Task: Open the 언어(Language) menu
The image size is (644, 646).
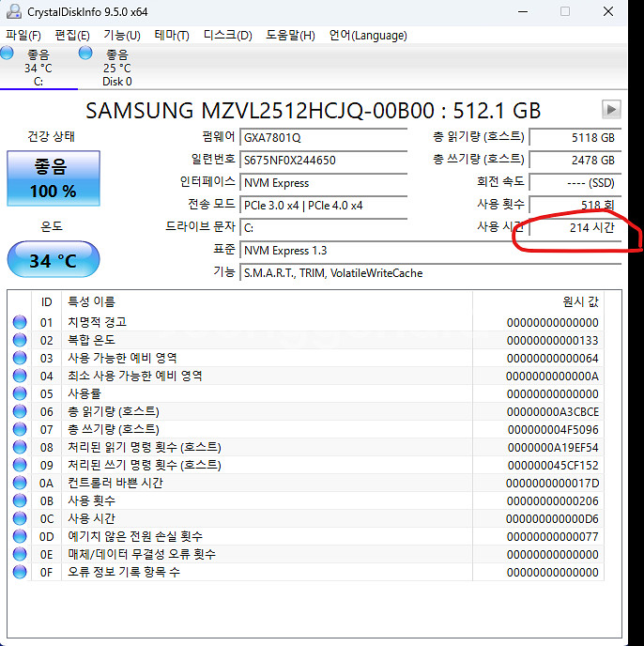Action: pos(368,36)
